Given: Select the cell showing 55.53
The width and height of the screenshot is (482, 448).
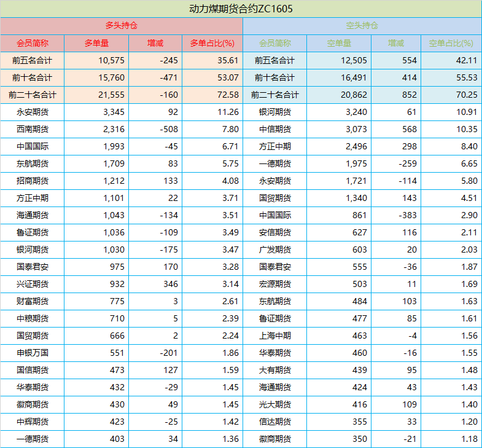Looking at the screenshot, I should 467,77.
